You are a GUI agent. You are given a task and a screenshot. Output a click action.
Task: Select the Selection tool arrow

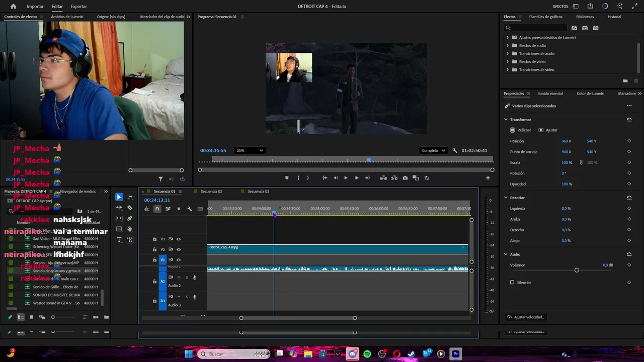point(119,197)
